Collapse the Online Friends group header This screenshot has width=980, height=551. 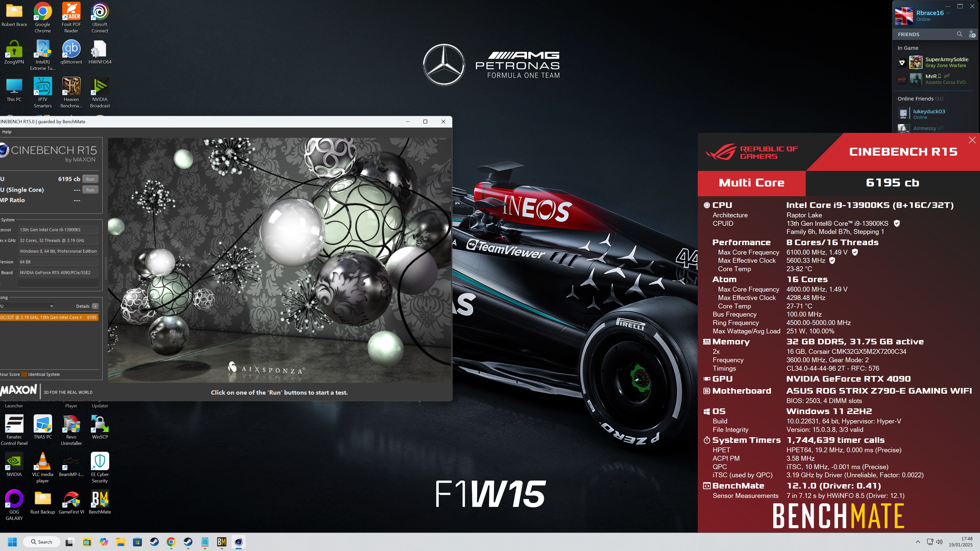click(920, 98)
